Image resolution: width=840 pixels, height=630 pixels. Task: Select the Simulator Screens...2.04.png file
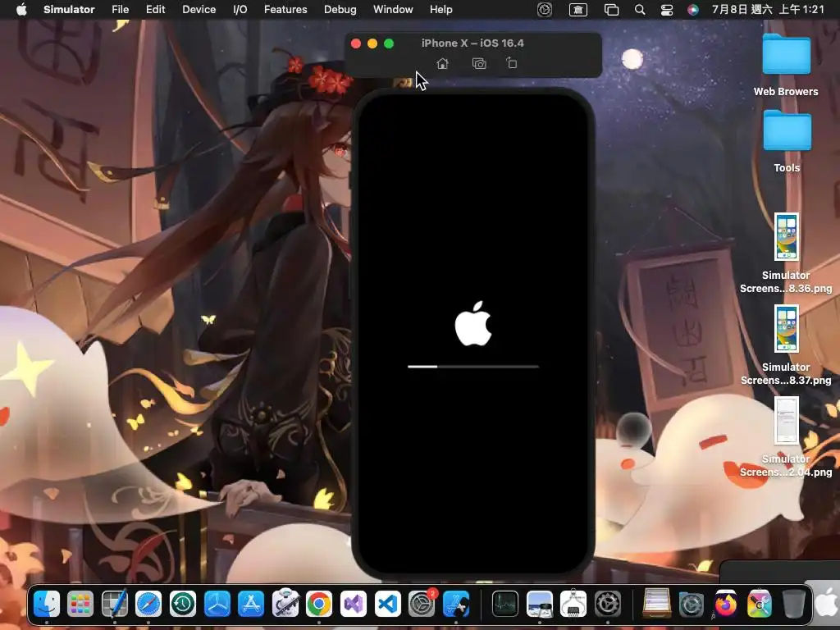pos(786,437)
